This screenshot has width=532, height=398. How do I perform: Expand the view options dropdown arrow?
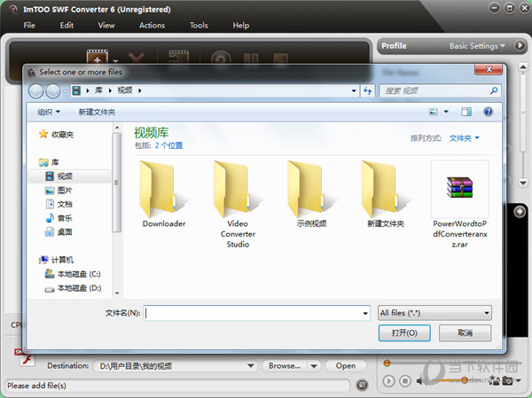[446, 112]
